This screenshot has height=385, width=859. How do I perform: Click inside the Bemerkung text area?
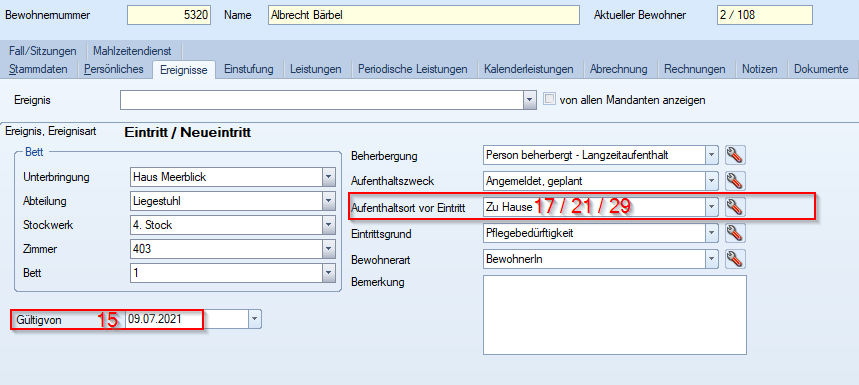[x=615, y=315]
